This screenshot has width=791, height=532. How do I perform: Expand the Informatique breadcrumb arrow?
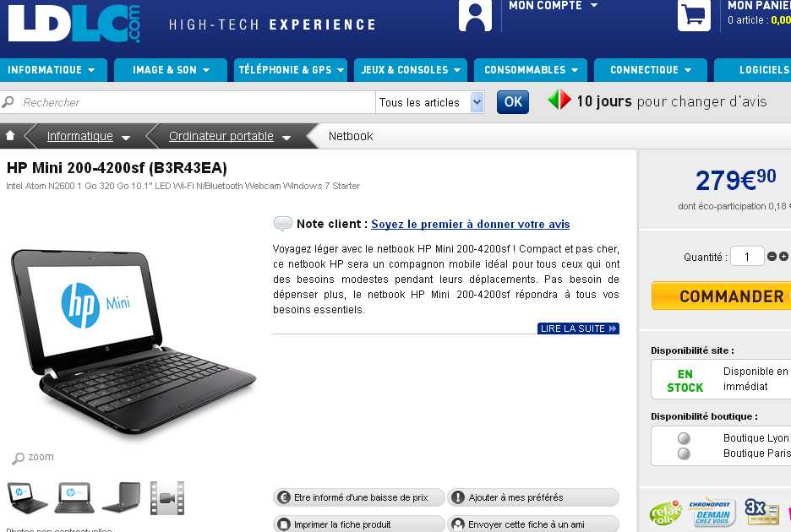click(126, 137)
